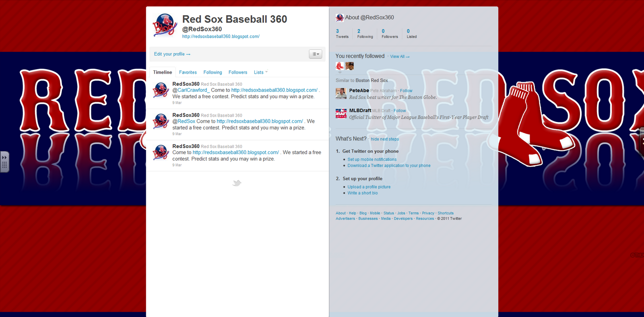
Task: Click Set up mobile notifications
Action: (372, 160)
